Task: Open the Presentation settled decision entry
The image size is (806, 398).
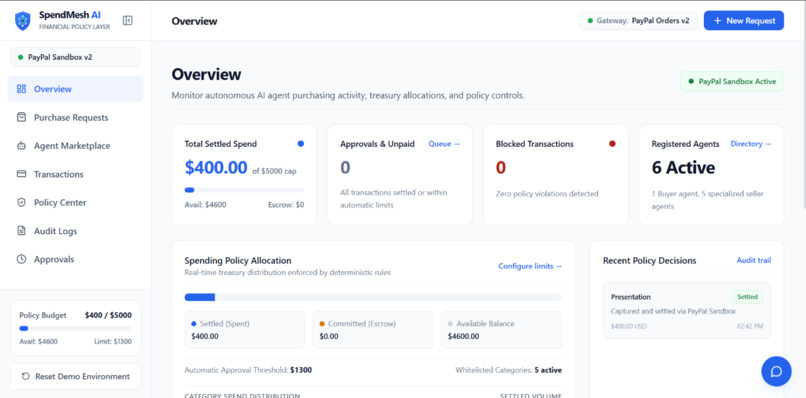Action: tap(687, 310)
